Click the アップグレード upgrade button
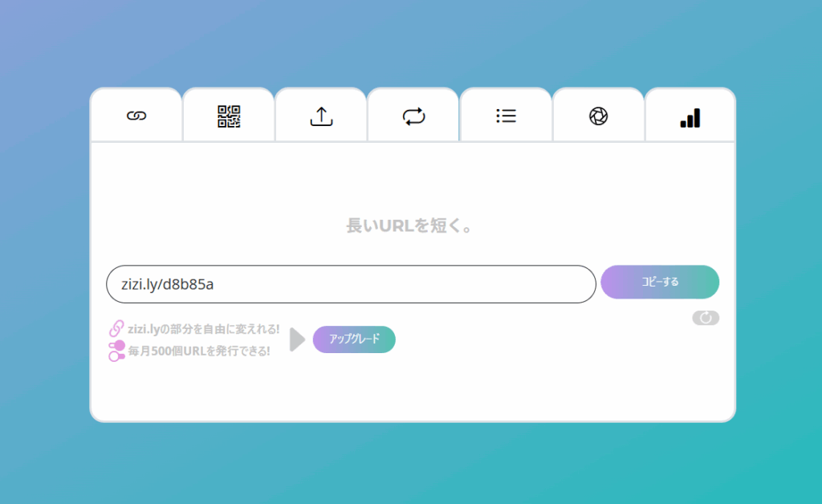This screenshot has width=822, height=504. 354,339
